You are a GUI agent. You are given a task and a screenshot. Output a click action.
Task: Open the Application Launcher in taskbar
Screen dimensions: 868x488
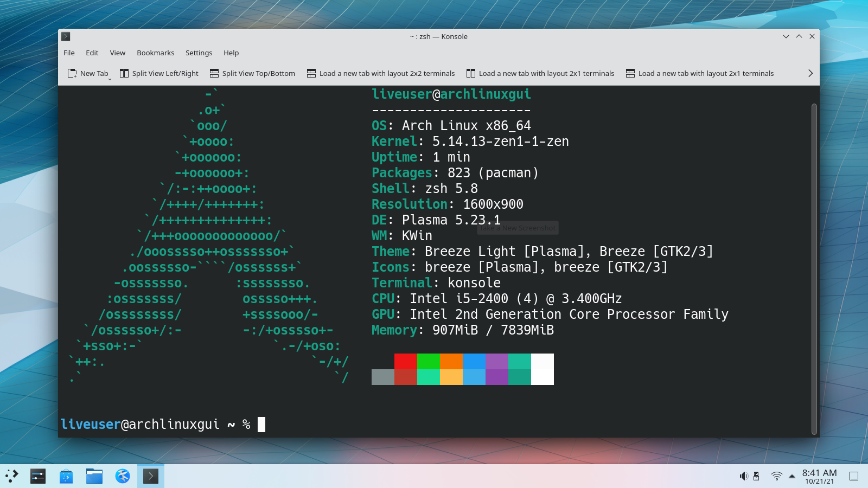pyautogui.click(x=11, y=476)
